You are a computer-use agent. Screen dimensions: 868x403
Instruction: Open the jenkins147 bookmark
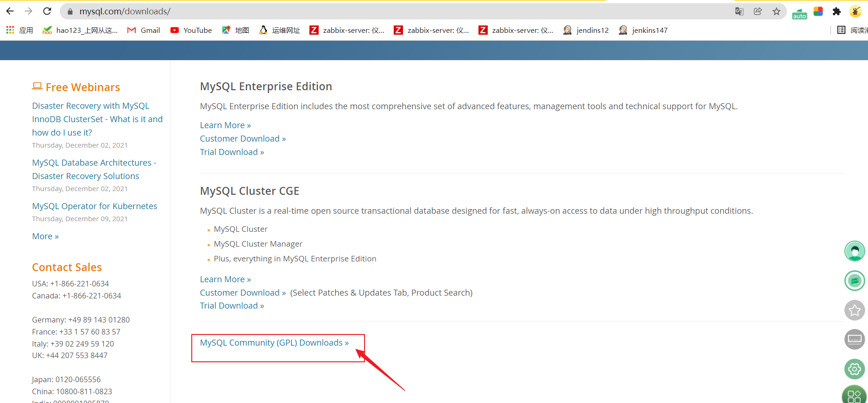coord(643,30)
